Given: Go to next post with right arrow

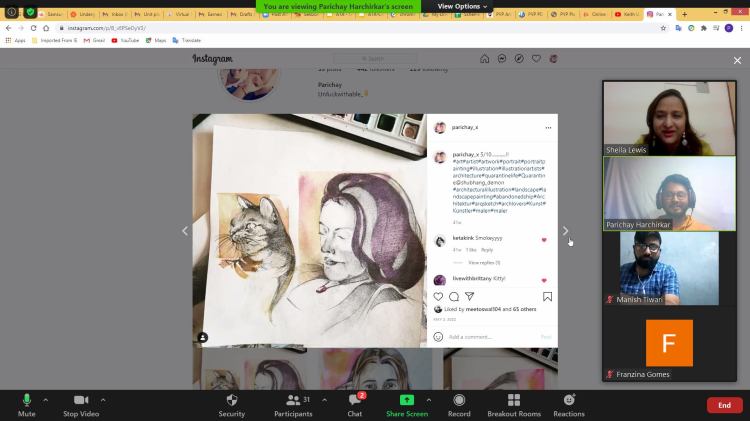Looking at the screenshot, I should pos(565,231).
